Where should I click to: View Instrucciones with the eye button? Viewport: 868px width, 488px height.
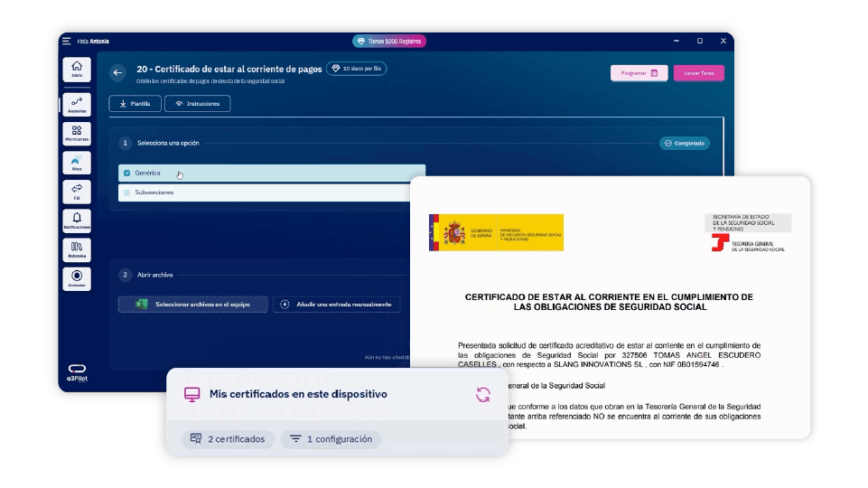(x=198, y=104)
